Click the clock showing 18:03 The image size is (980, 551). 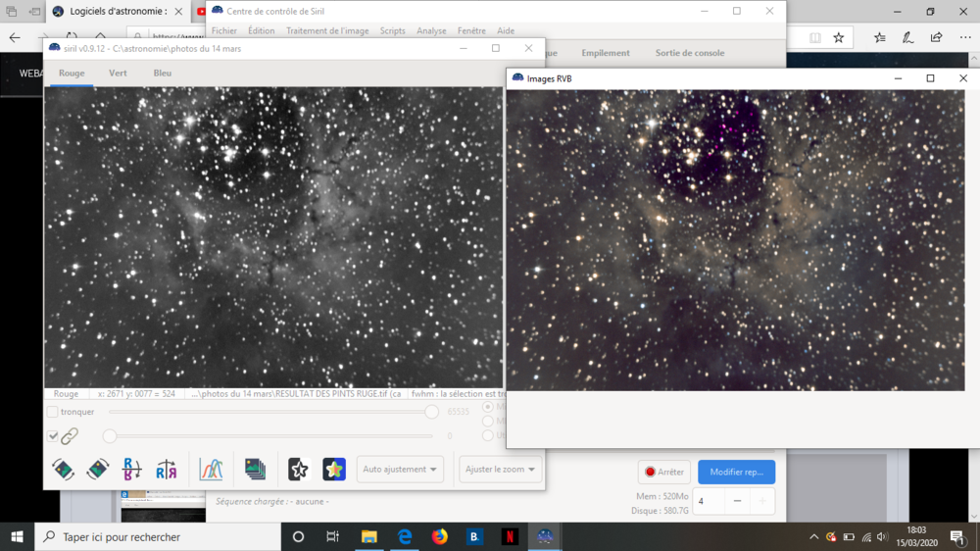pyautogui.click(x=916, y=530)
